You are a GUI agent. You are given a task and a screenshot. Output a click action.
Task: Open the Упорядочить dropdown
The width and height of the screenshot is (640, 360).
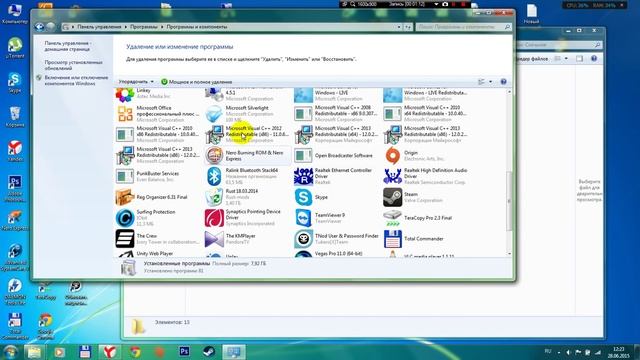point(136,82)
